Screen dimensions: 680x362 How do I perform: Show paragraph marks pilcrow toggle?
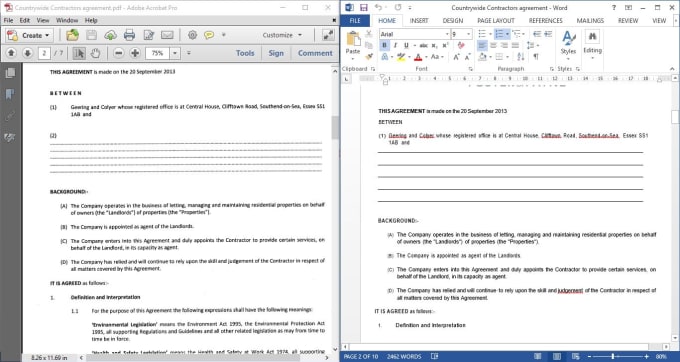(536, 57)
